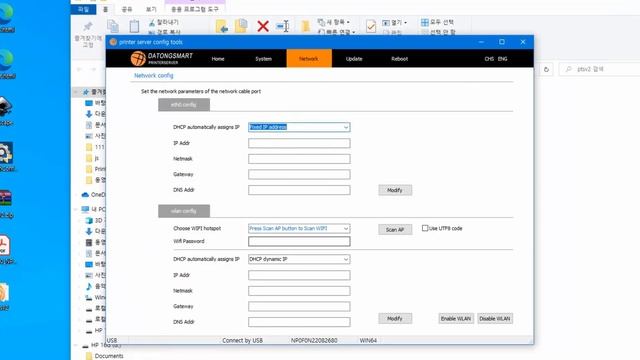Click the Rename icon in Explorer ribbon
This screenshot has width=640, height=360.
tap(282, 27)
